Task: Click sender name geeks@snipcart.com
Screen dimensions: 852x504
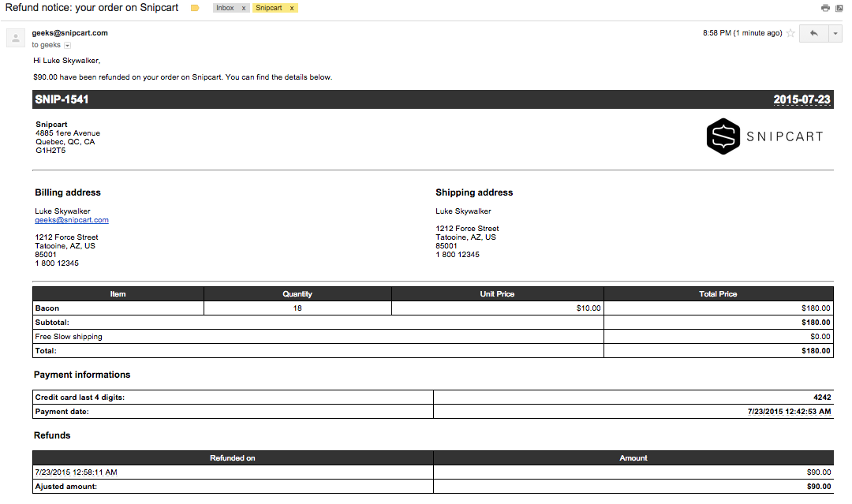Action: click(69, 32)
